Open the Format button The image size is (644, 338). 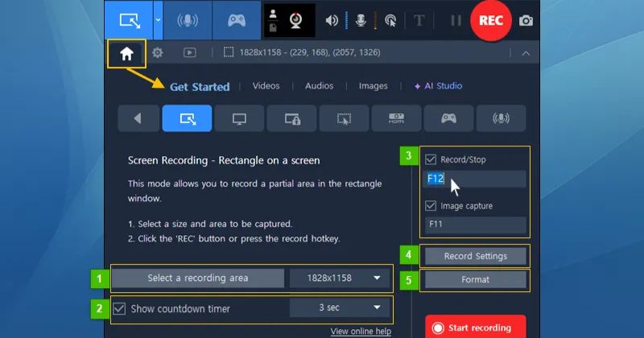pyautogui.click(x=475, y=280)
